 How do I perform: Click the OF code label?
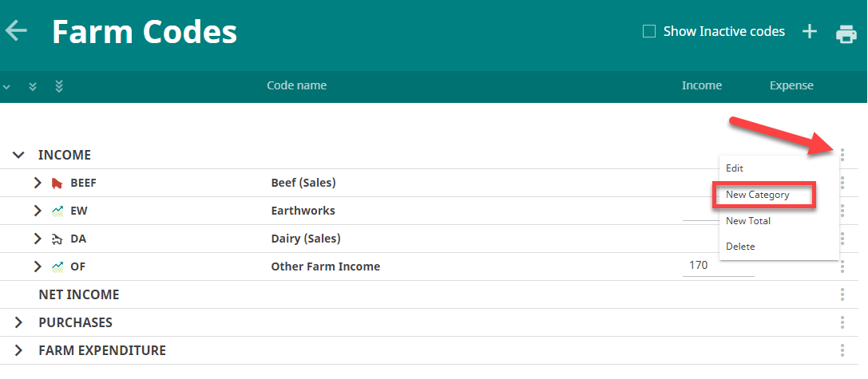click(77, 266)
